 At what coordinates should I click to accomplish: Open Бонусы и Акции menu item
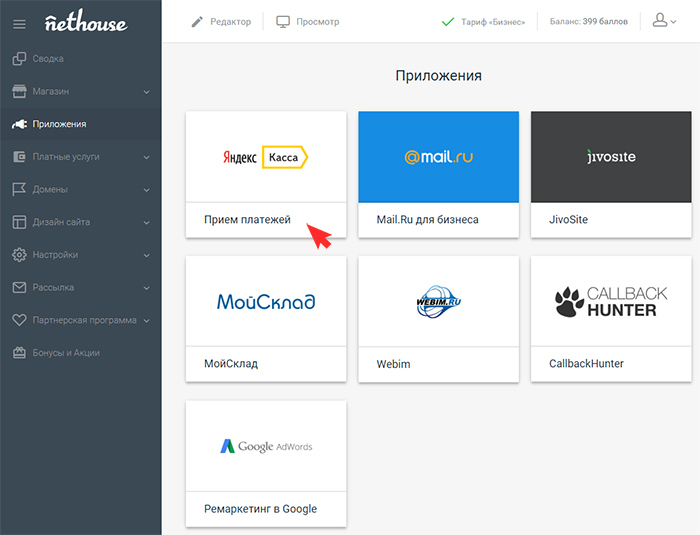pos(66,353)
